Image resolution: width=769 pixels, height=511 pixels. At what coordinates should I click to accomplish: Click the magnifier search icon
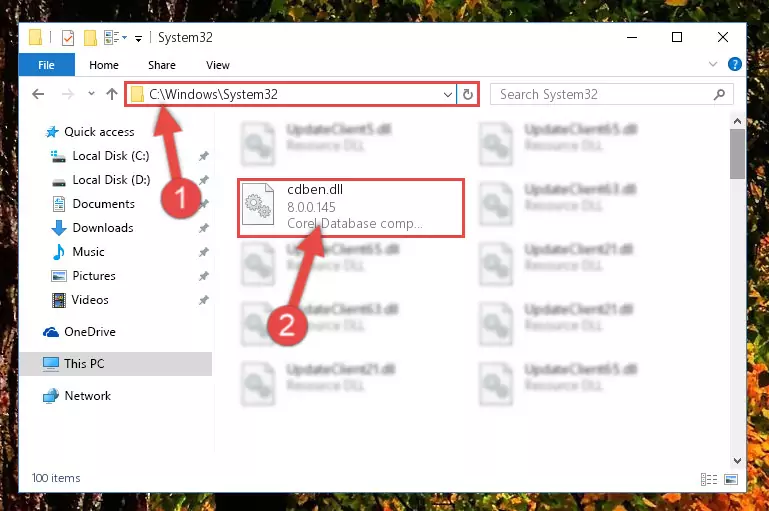pos(719,94)
